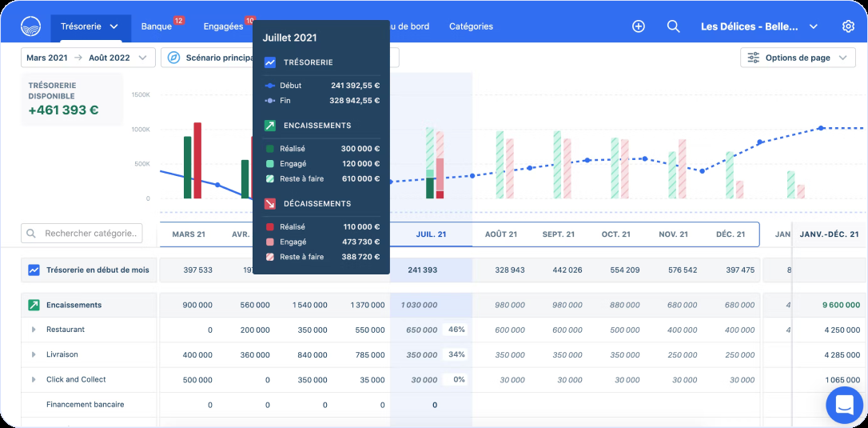Select the SEPT. 21 column header
The width and height of the screenshot is (868, 428).
560,234
